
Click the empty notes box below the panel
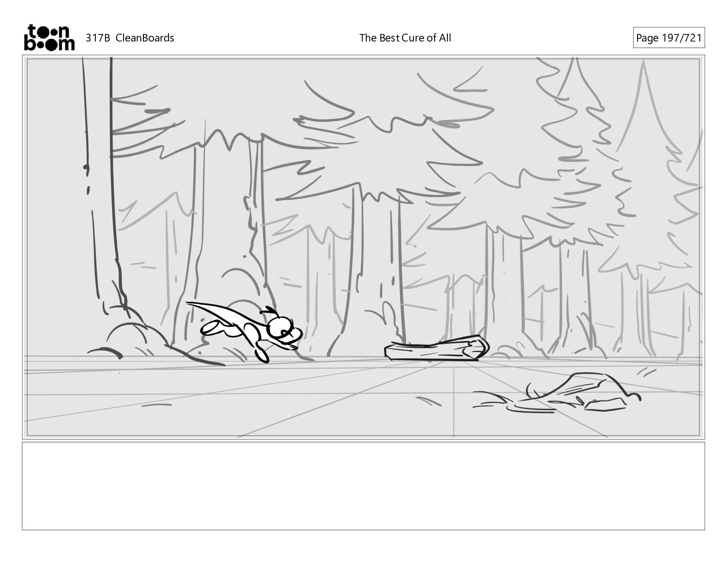point(363,486)
